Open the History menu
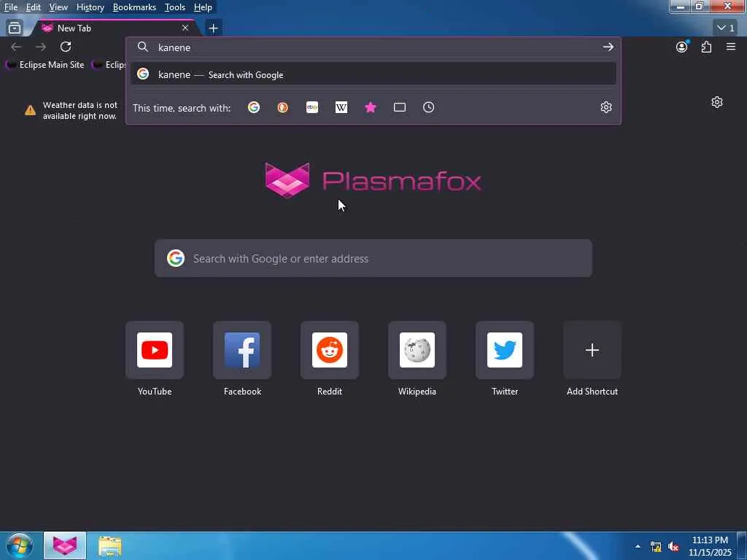 (90, 7)
